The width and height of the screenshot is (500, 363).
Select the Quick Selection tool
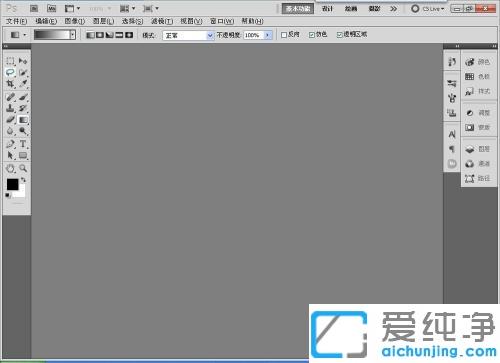coord(23,72)
